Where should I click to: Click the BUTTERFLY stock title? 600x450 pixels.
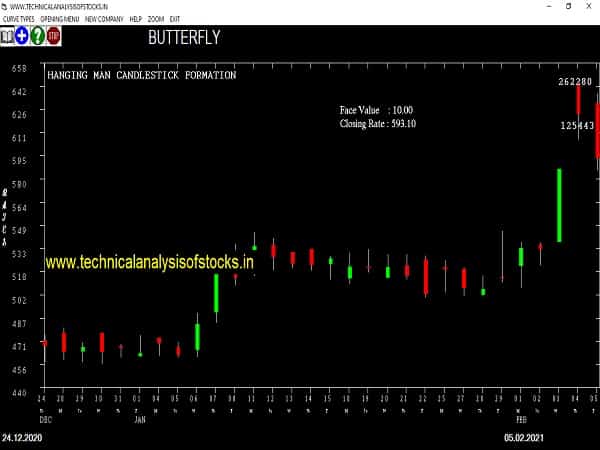click(183, 38)
